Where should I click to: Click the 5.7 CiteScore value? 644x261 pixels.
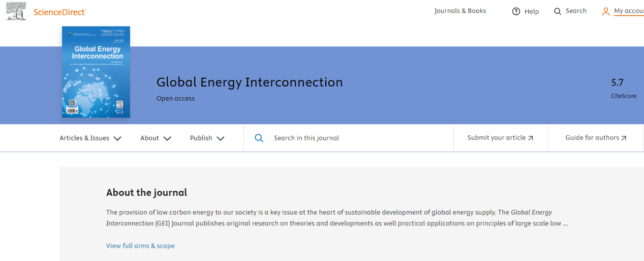coord(617,82)
